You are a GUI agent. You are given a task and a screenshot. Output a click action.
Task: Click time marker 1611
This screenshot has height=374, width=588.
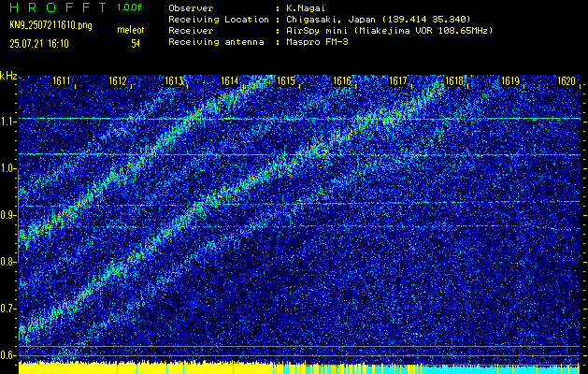[x=61, y=80]
